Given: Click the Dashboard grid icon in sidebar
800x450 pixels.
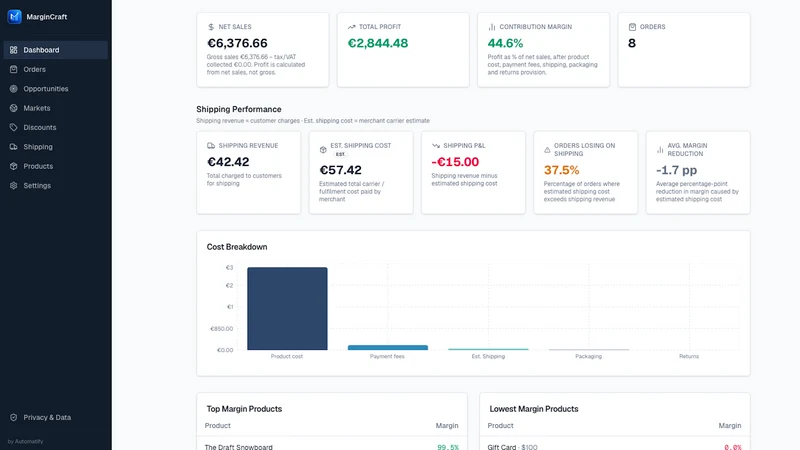Looking at the screenshot, I should [x=14, y=50].
